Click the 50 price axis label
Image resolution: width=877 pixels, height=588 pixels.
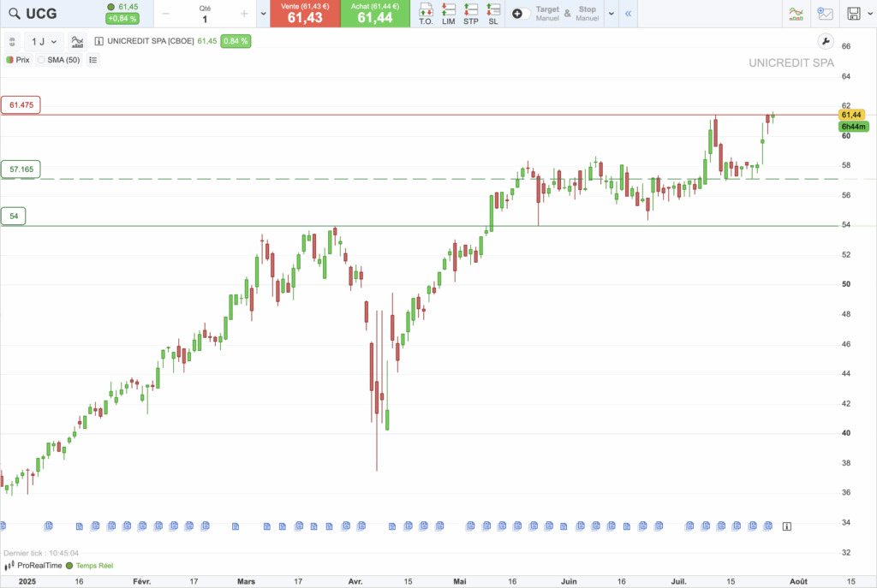pyautogui.click(x=846, y=284)
